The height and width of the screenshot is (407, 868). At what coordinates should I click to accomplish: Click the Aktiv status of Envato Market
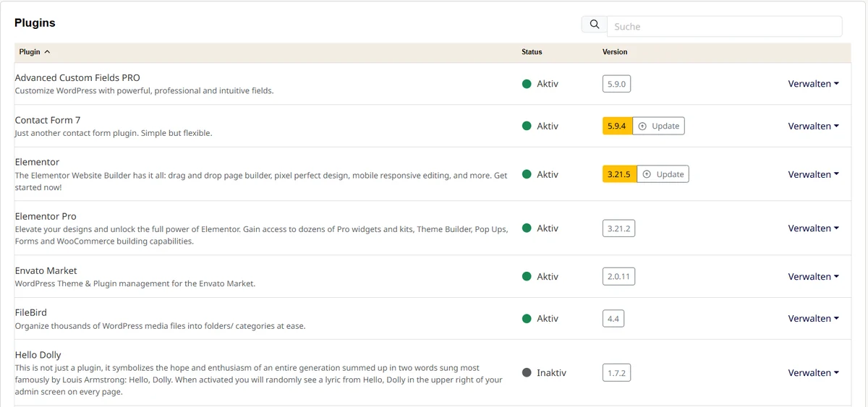pyautogui.click(x=540, y=277)
